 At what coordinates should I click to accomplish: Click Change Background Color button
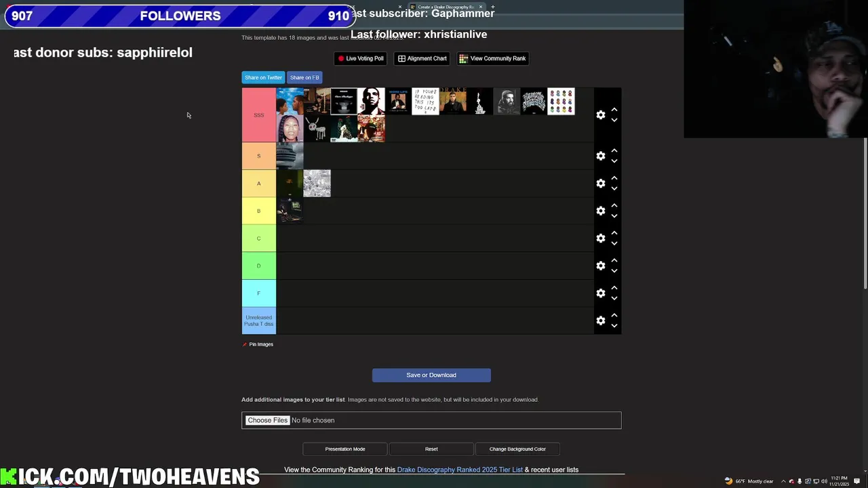tap(517, 449)
